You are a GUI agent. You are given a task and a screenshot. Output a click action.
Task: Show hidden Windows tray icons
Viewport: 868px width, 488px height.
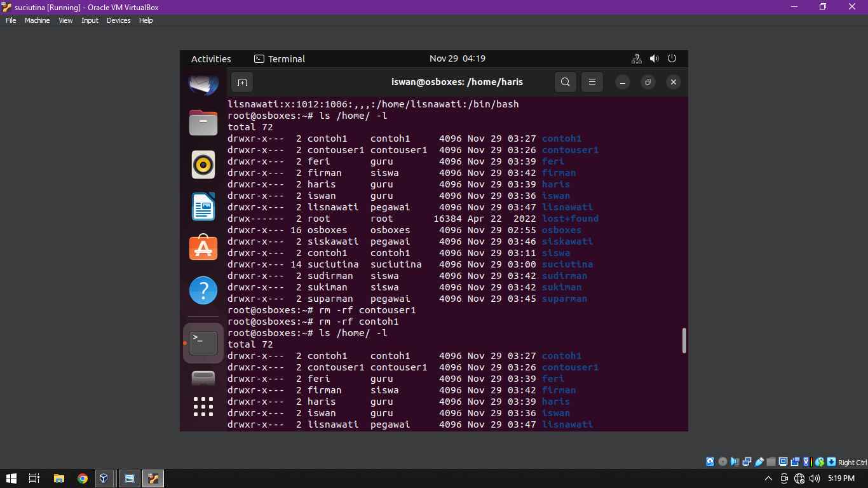coord(768,478)
